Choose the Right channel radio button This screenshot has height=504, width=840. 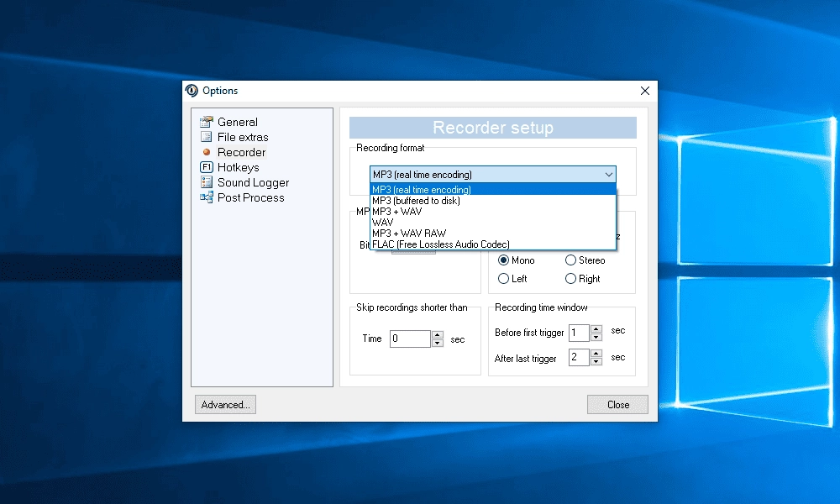[583, 279]
